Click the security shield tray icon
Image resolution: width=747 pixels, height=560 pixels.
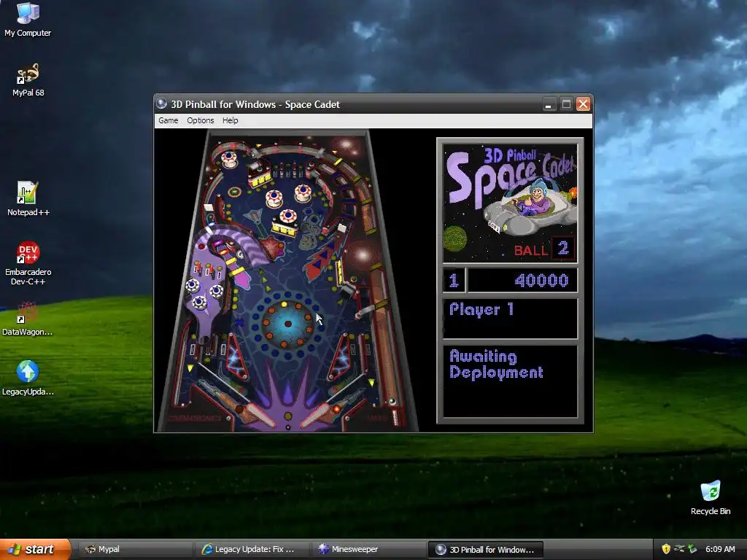tap(665, 549)
